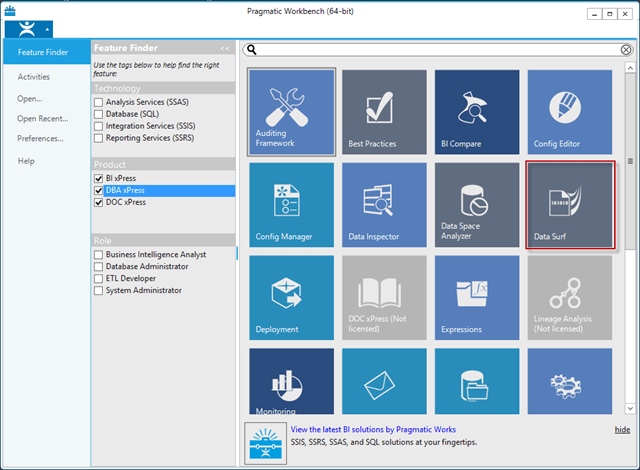Click the SSIS, SSRS, SSAS solutions text

pos(384,442)
